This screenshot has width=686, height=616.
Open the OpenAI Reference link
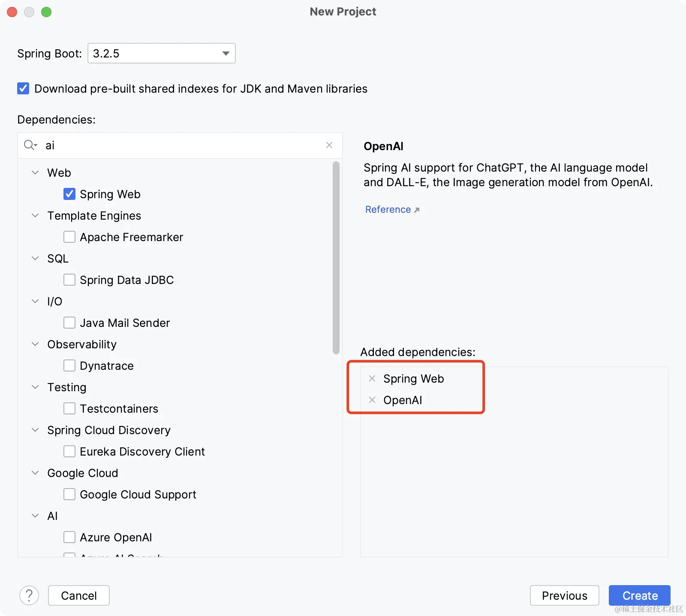click(392, 209)
